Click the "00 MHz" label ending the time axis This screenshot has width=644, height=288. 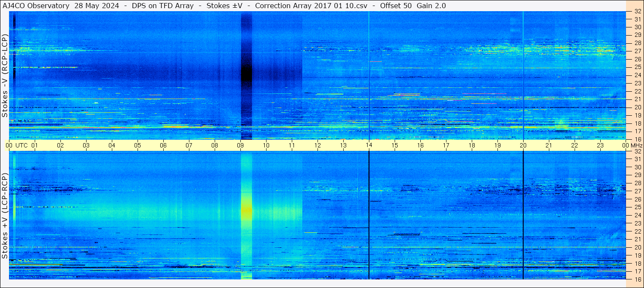pyautogui.click(x=632, y=145)
